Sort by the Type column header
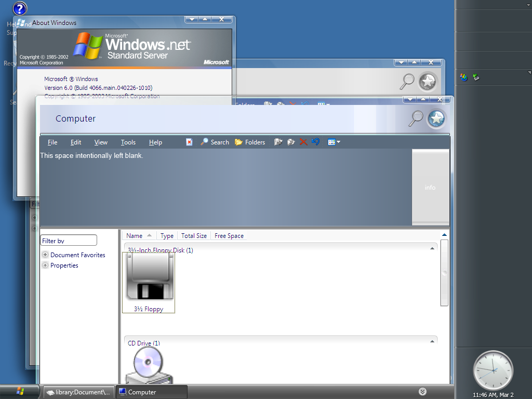Viewport: 532px width, 399px height. pyautogui.click(x=167, y=235)
